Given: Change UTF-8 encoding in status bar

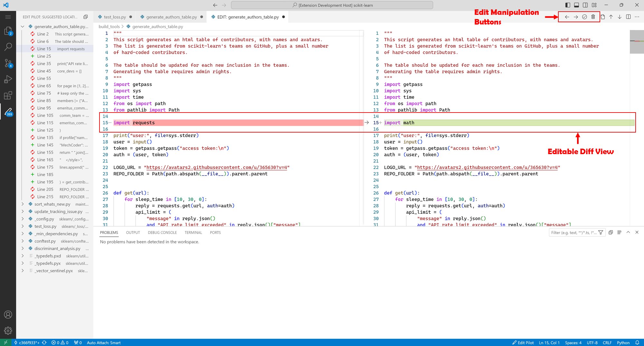Looking at the screenshot, I should point(592,342).
